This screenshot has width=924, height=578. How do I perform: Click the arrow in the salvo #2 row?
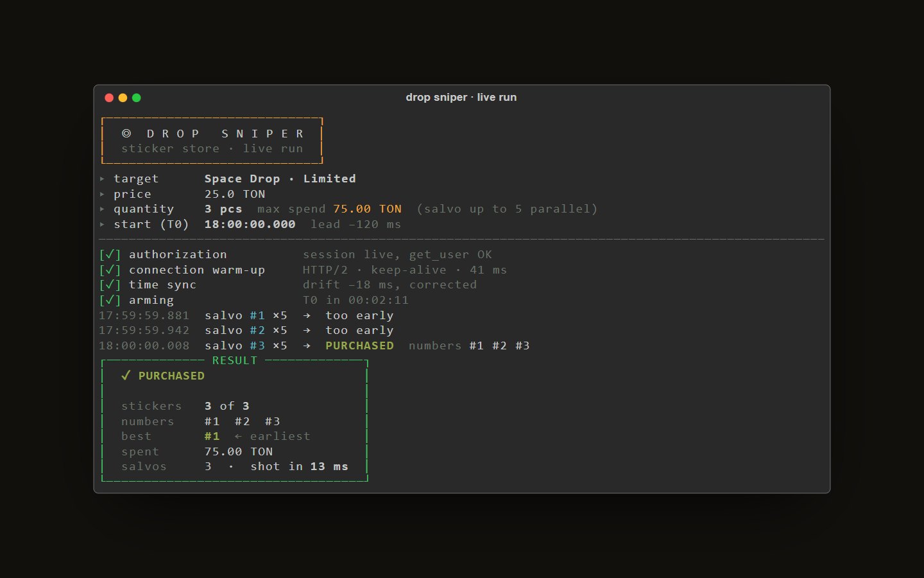pos(307,330)
